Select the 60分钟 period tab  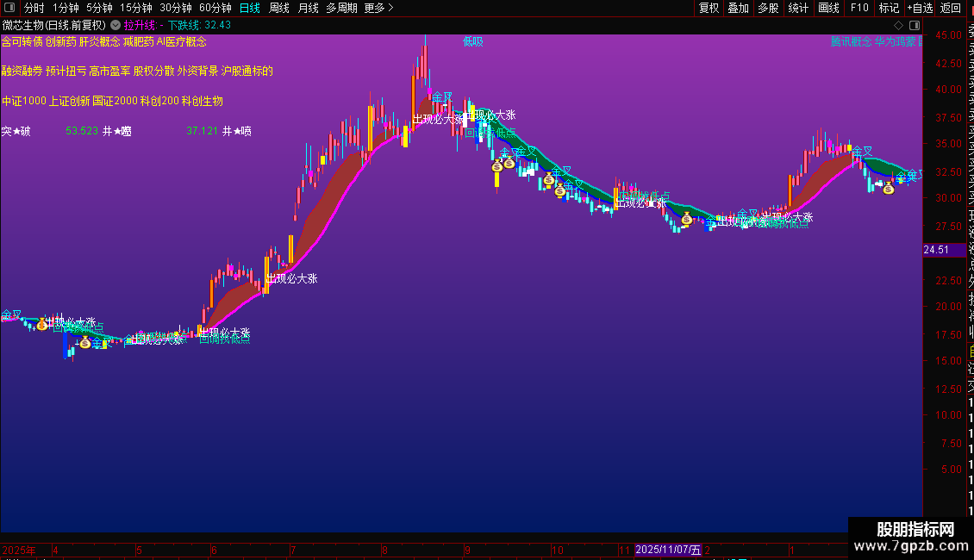[215, 8]
